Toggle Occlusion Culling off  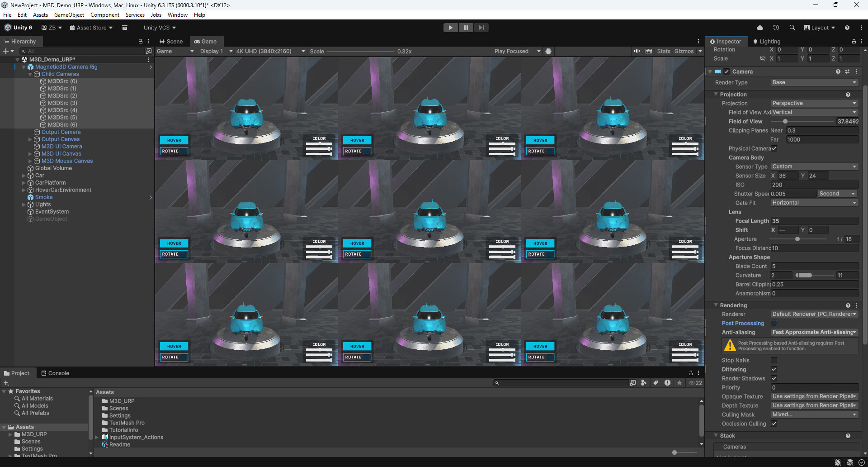774,424
